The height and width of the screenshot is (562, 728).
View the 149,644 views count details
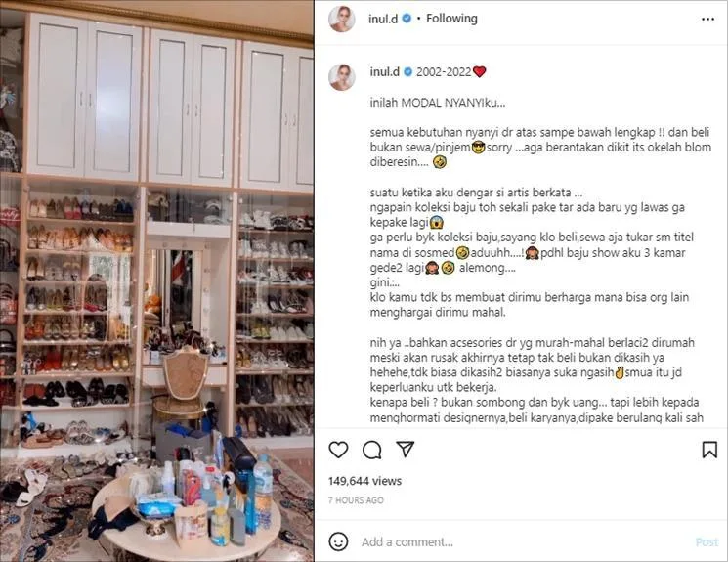[364, 481]
